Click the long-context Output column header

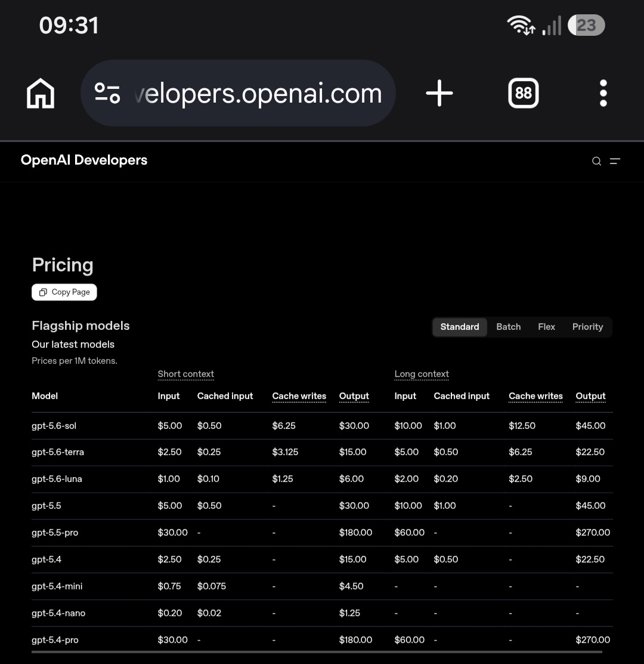click(x=590, y=396)
